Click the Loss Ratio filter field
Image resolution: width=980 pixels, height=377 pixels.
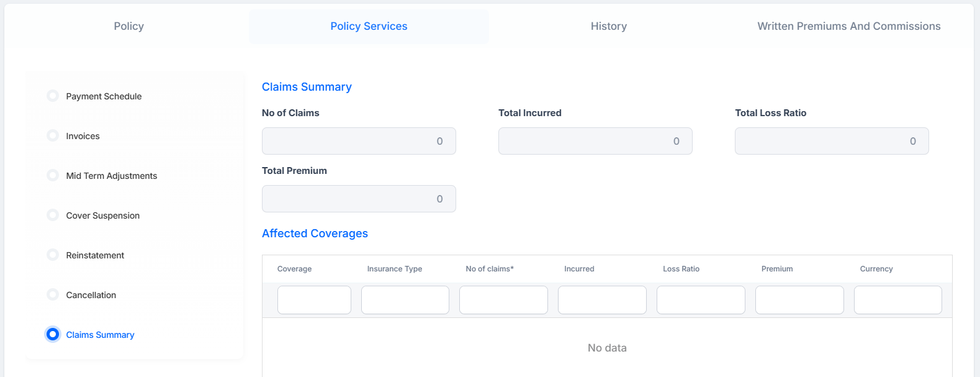click(x=701, y=300)
